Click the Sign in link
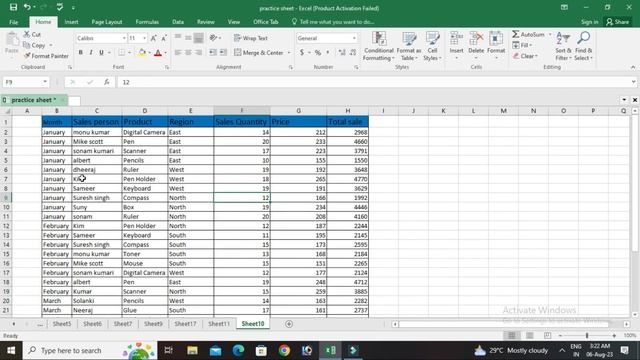The height and width of the screenshot is (360, 640). pos(590,22)
